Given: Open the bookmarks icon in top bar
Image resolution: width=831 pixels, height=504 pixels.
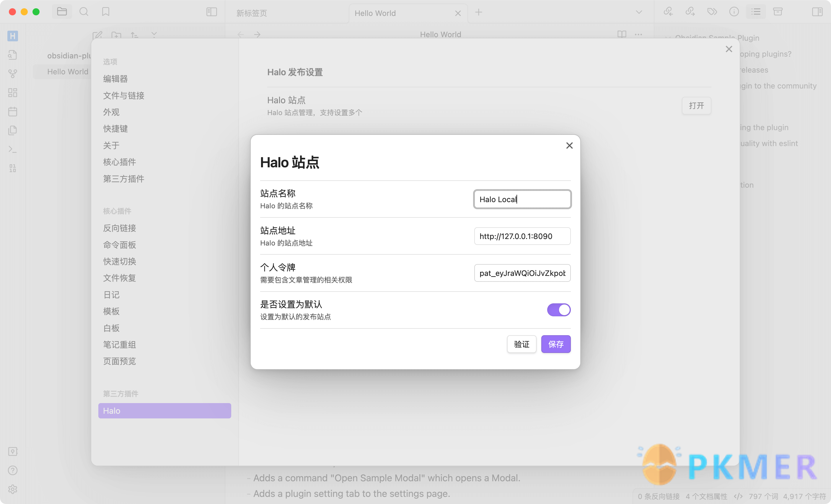Looking at the screenshot, I should (106, 12).
